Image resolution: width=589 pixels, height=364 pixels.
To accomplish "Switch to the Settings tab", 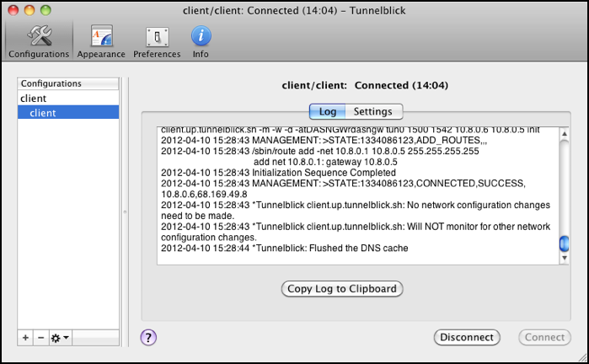I will click(x=372, y=111).
